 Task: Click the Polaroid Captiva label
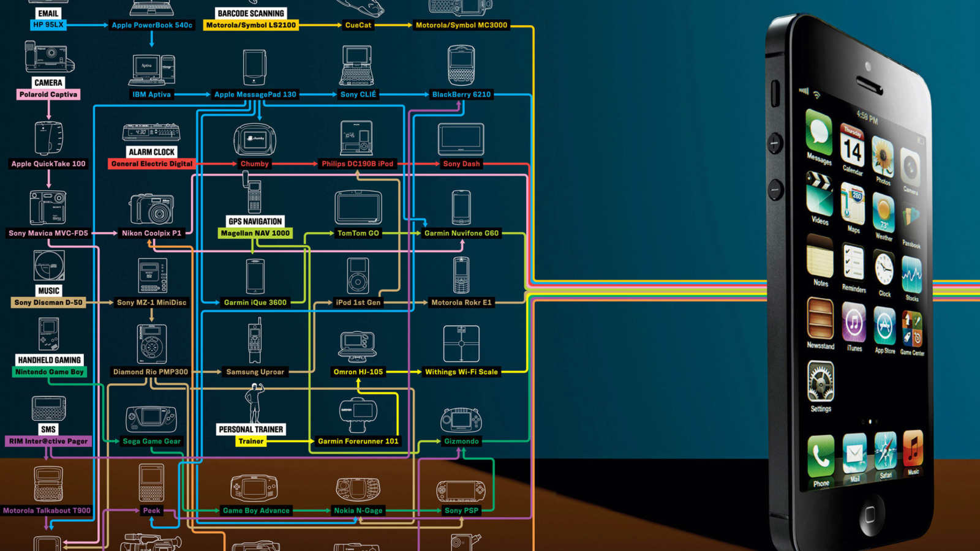pyautogui.click(x=48, y=94)
